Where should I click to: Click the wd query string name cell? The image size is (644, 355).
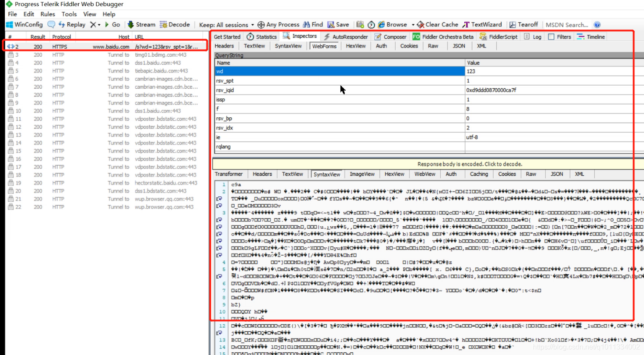point(339,71)
